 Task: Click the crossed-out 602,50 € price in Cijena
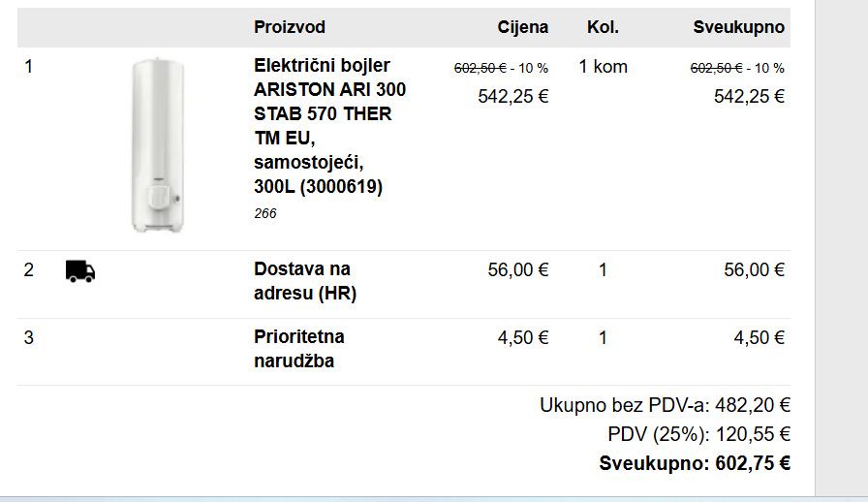click(x=480, y=68)
